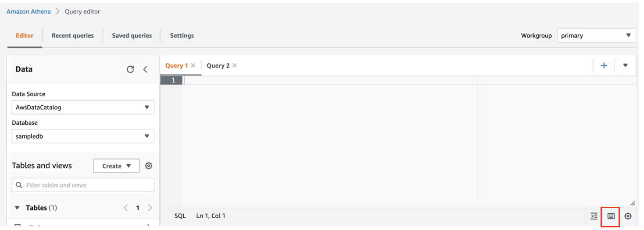
Task: Go to Amazon Athena breadcrumb link
Action: pos(29,11)
